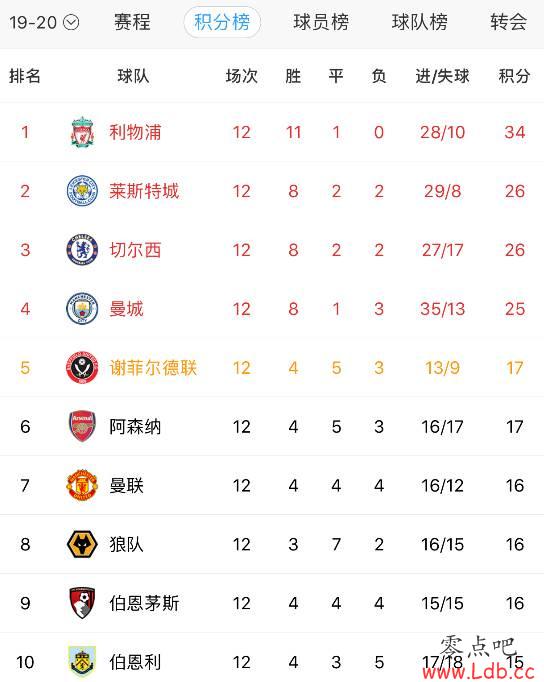The width and height of the screenshot is (544, 682).
Task: Open the Manchester United crest
Action: coord(82,485)
